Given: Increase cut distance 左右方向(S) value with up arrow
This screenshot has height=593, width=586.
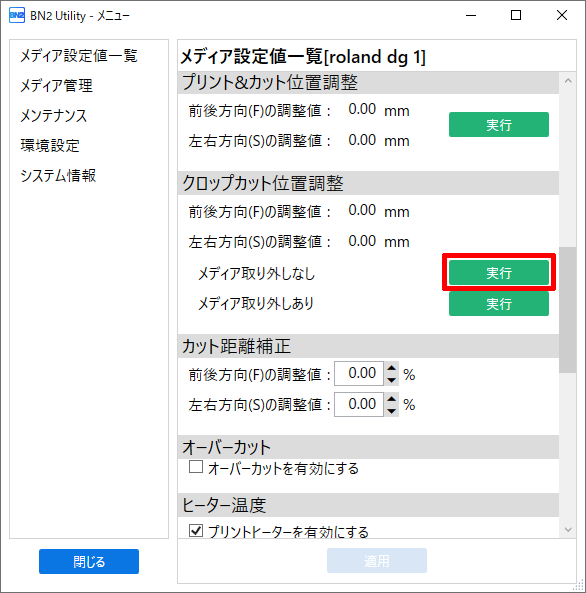Looking at the screenshot, I should pos(392,398).
